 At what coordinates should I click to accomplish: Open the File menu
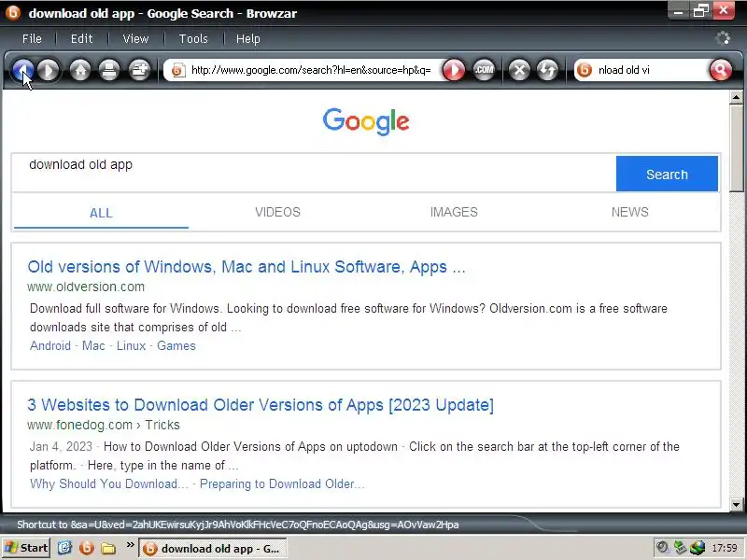[32, 38]
